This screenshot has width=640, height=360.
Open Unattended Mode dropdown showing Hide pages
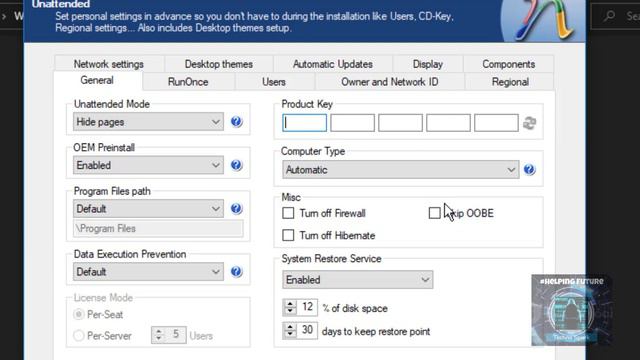click(149, 122)
